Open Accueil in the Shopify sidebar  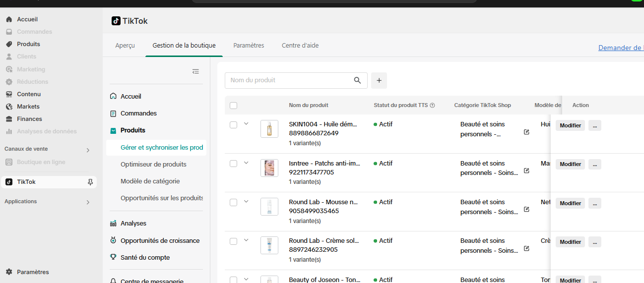(x=27, y=19)
